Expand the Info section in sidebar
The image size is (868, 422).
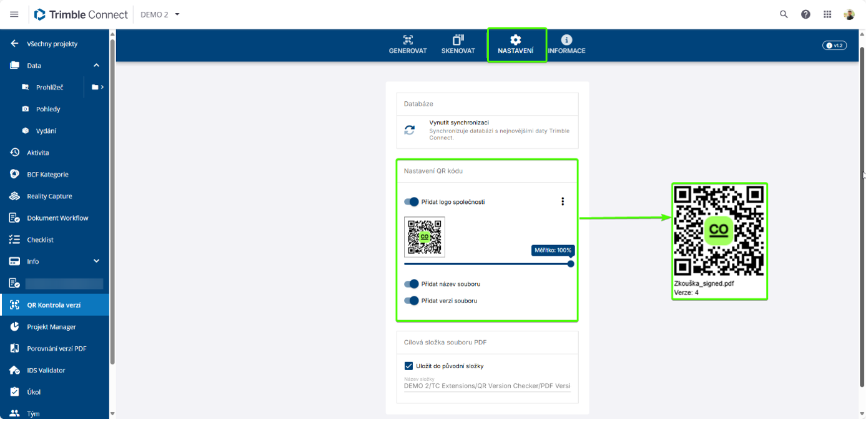click(x=96, y=261)
